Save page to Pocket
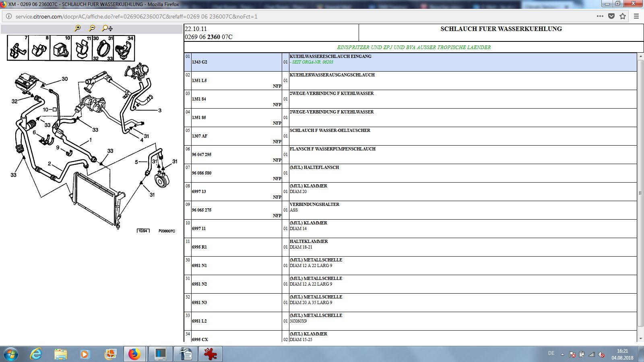Image resolution: width=644 pixels, height=362 pixels. pos(611,16)
